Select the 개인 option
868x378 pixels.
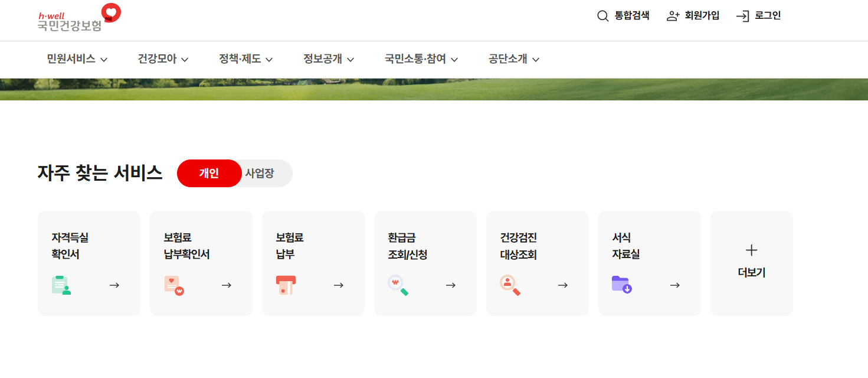click(208, 173)
